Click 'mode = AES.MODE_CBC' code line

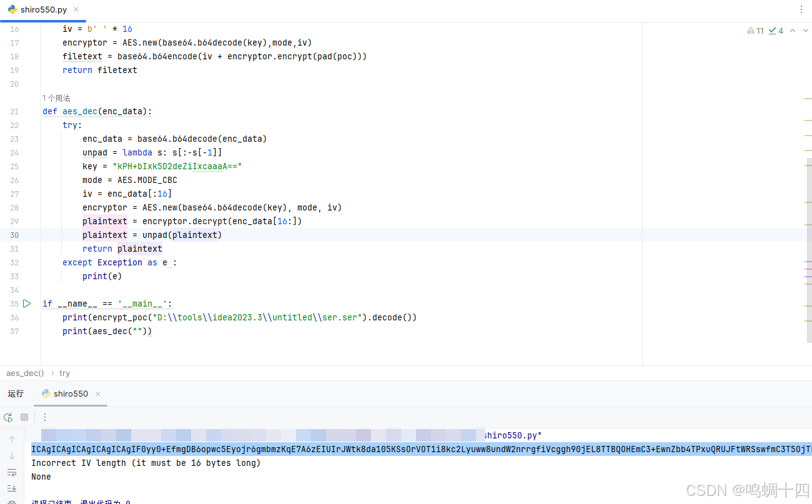pyautogui.click(x=130, y=180)
